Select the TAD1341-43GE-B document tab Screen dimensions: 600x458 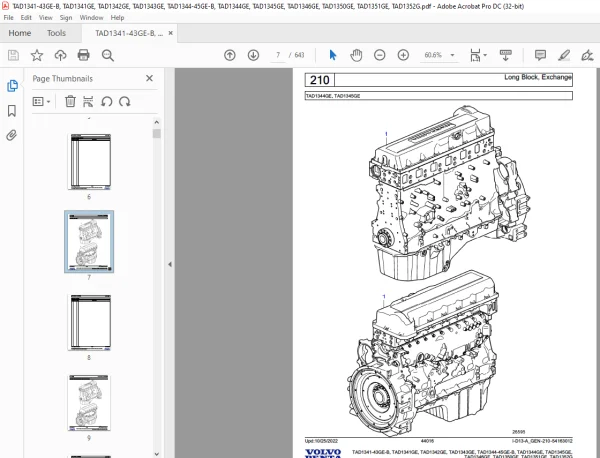point(129,33)
